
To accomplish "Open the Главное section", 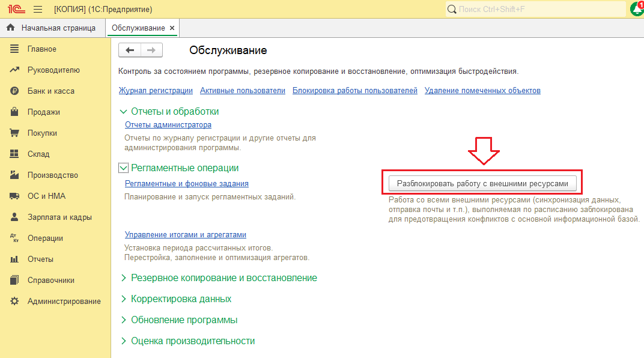I will click(42, 49).
